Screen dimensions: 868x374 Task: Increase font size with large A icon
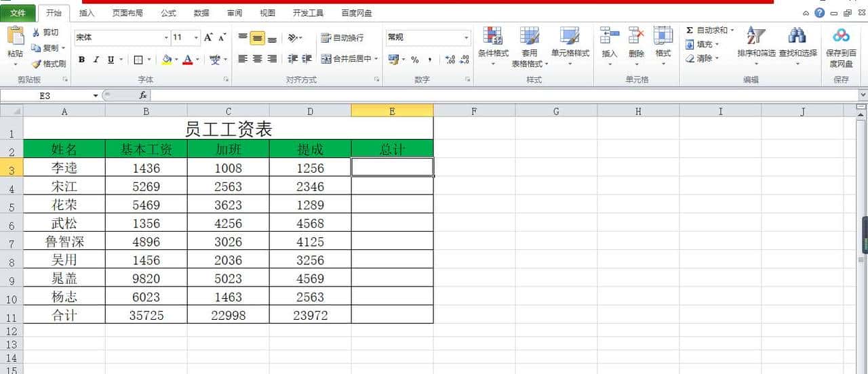[208, 37]
